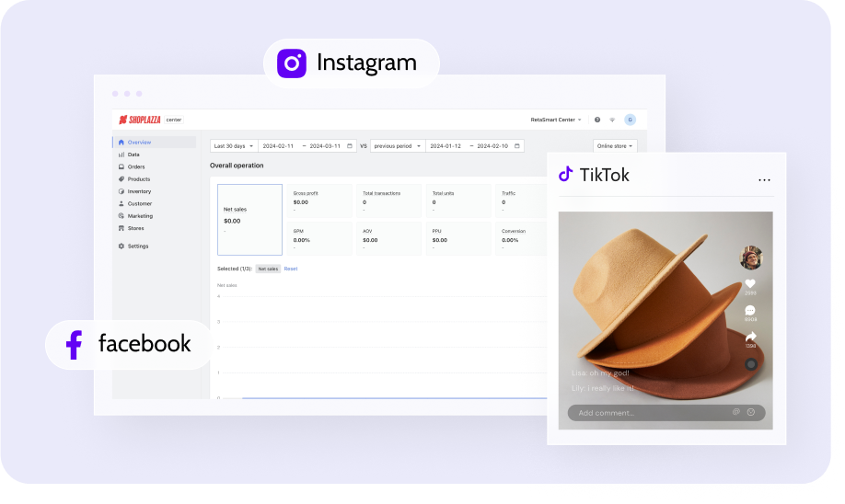Click the Data chart icon
The height and width of the screenshot is (504, 845).
point(122,155)
